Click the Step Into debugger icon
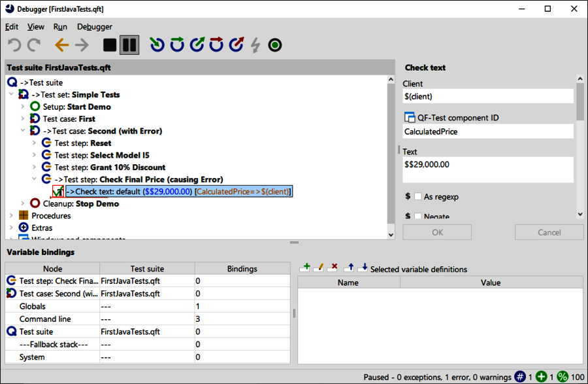 pyautogui.click(x=157, y=45)
